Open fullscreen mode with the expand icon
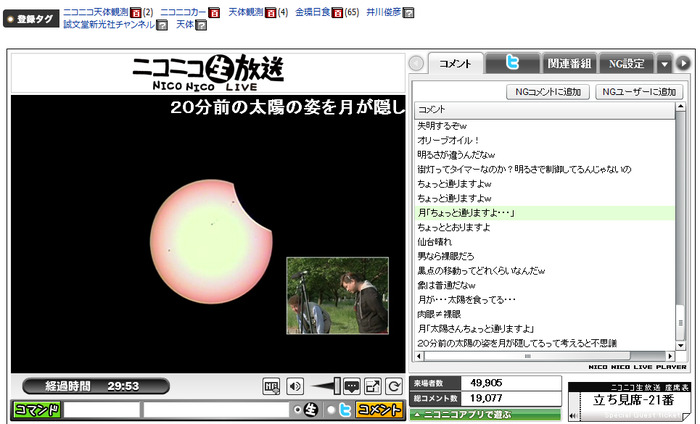This screenshot has width=700, height=424. click(373, 387)
